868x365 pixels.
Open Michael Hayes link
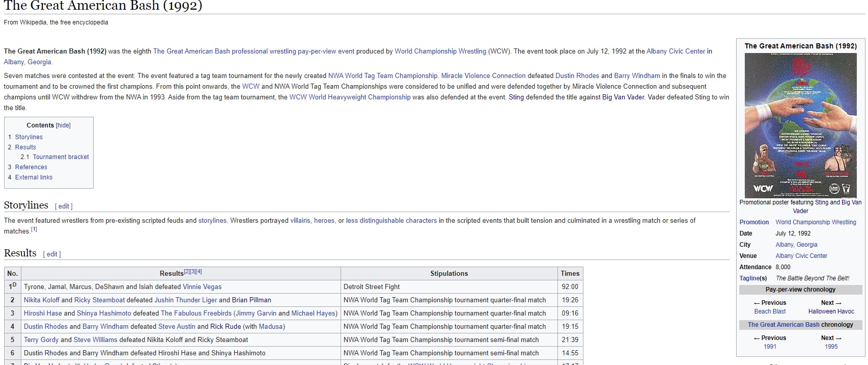pyautogui.click(x=313, y=314)
